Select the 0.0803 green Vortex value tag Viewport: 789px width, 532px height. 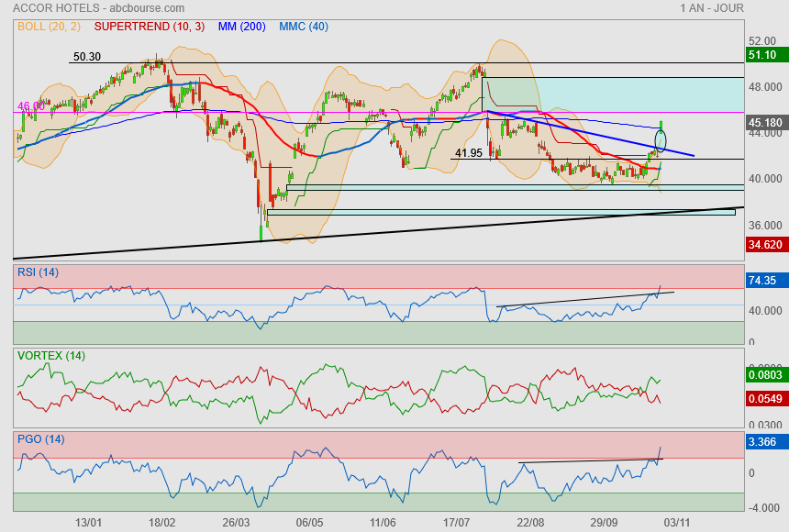pos(765,374)
